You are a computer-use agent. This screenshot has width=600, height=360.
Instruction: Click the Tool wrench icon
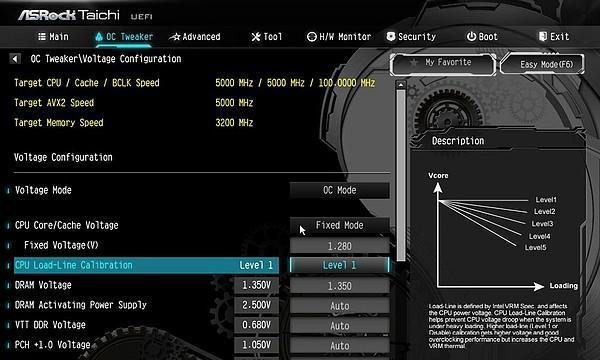(x=256, y=37)
